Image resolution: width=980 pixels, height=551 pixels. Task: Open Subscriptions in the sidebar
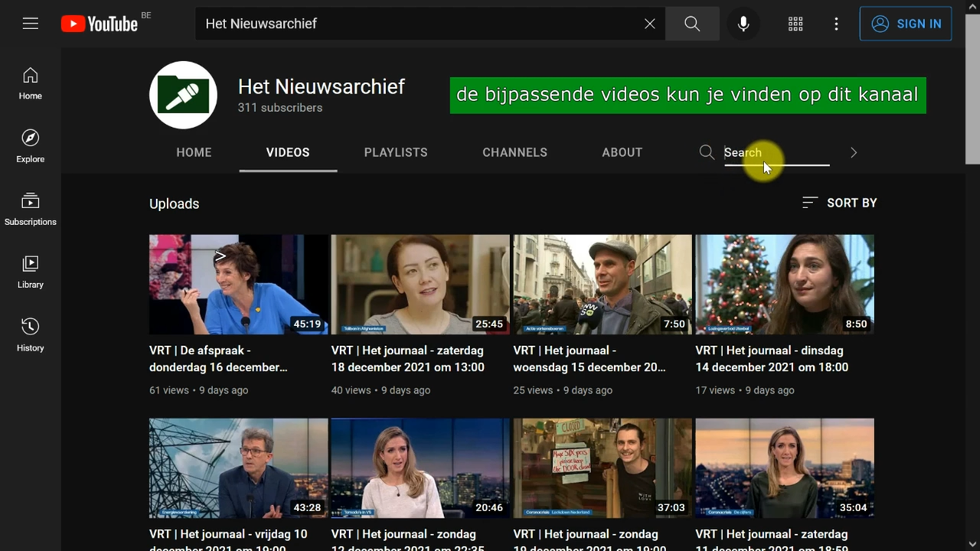point(31,209)
